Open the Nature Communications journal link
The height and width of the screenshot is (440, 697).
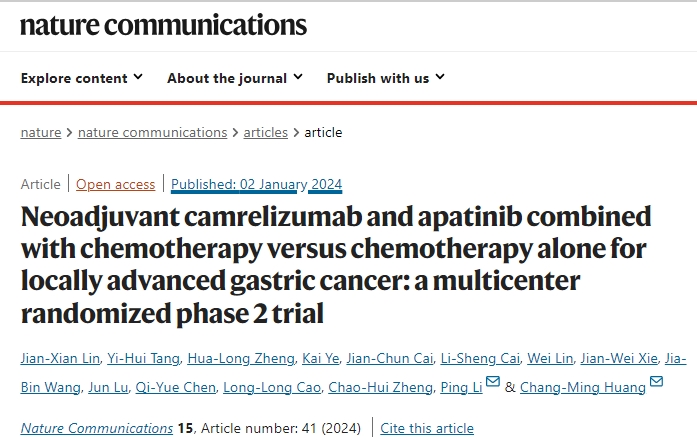97,428
